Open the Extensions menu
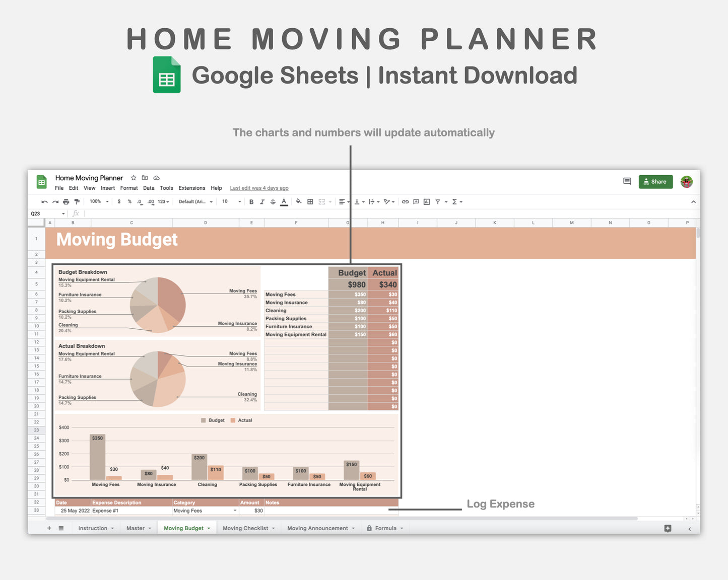This screenshot has width=728, height=580. tap(191, 188)
